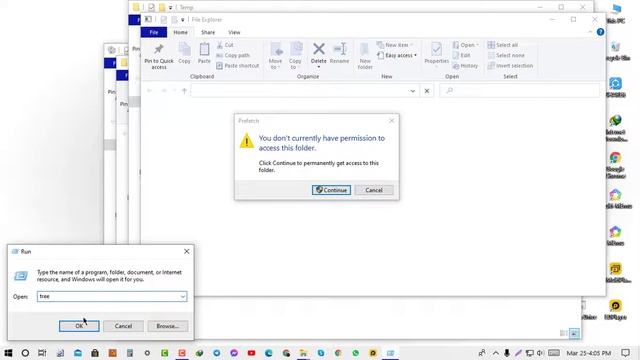The height and width of the screenshot is (360, 640).
Task: Click Cancel in the Run dialog
Action: 123,326
